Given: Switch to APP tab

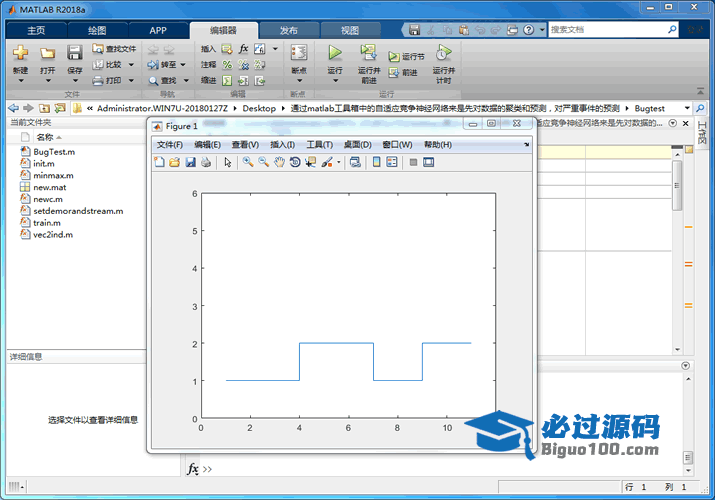Looking at the screenshot, I should (x=158, y=30).
